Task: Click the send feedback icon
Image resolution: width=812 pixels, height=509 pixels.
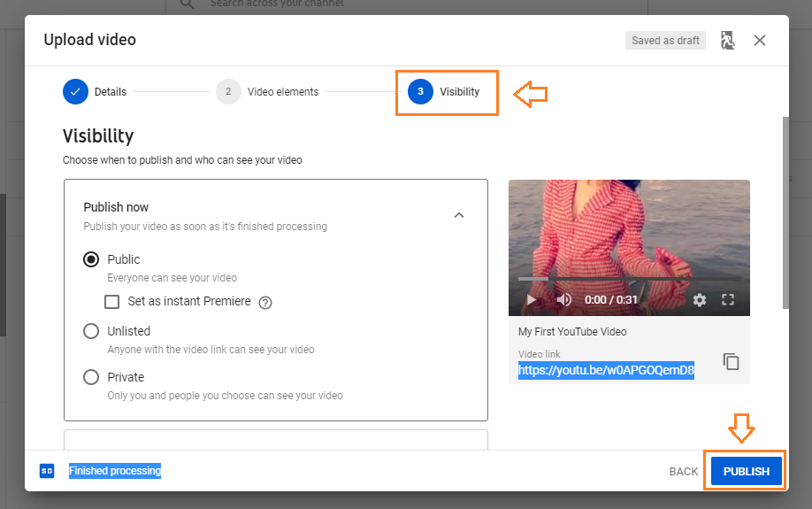Action: point(728,41)
